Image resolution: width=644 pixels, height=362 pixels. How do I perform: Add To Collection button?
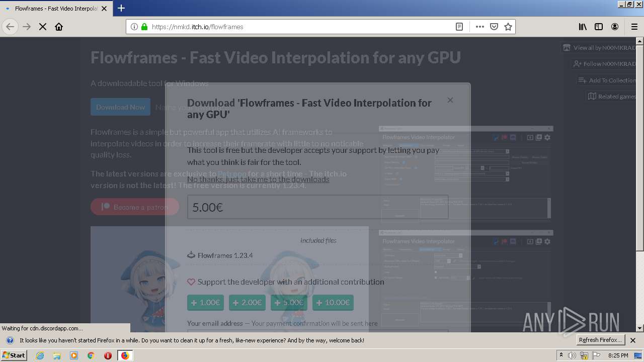click(606, 80)
